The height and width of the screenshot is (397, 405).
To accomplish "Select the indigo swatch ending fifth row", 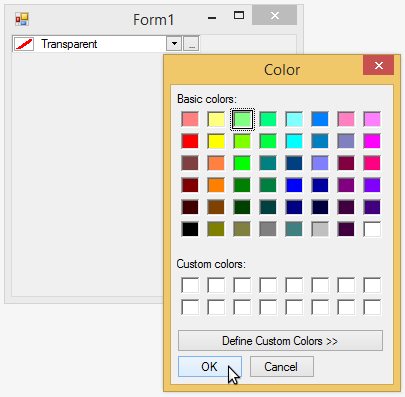I will [x=372, y=207].
